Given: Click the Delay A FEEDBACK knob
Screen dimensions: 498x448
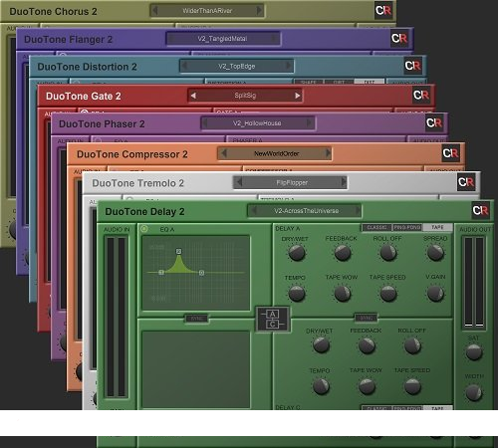Looking at the screenshot, I should coord(343,253).
